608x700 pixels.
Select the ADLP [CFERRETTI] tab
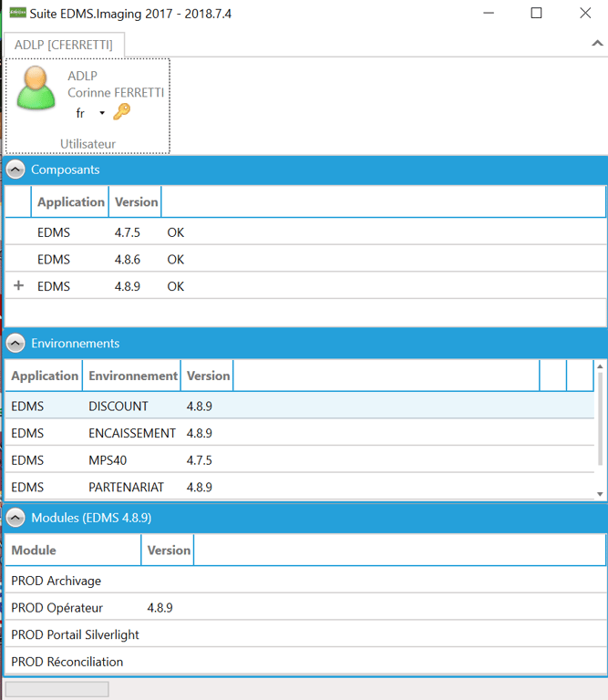click(64, 45)
